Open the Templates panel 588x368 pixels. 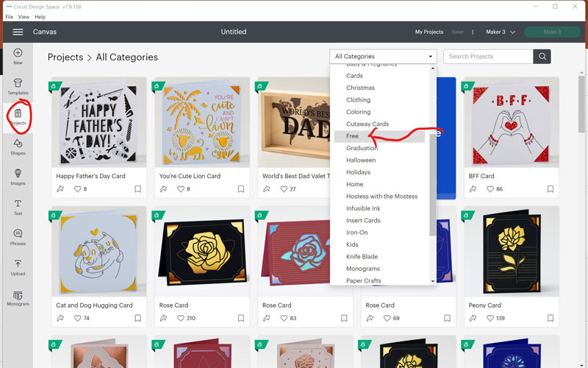[x=18, y=86]
